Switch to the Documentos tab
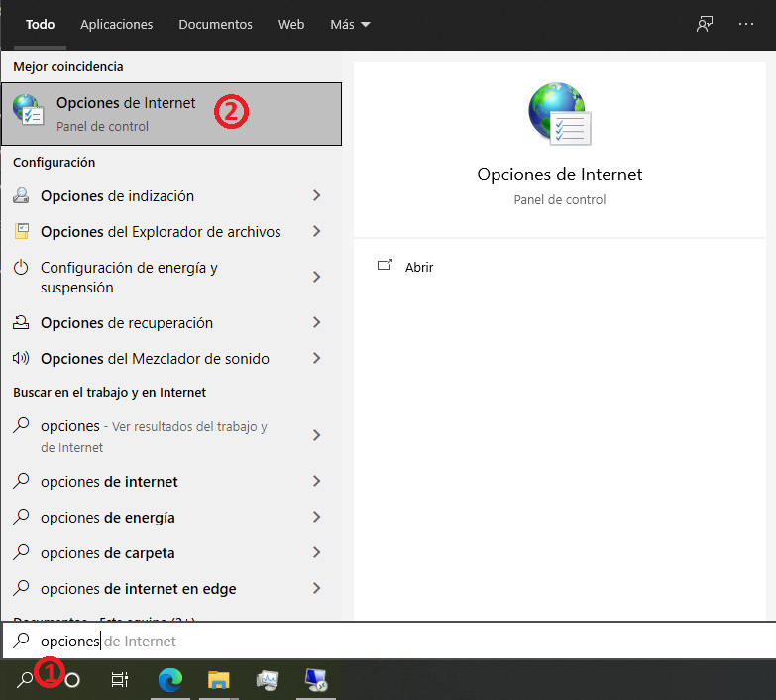The width and height of the screenshot is (776, 700). 215,24
